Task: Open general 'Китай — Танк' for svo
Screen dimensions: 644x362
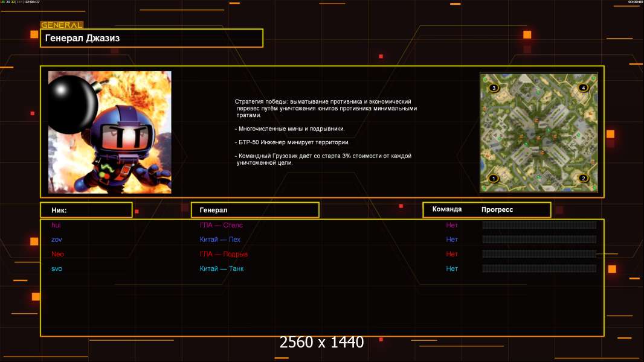Action: pyautogui.click(x=222, y=268)
